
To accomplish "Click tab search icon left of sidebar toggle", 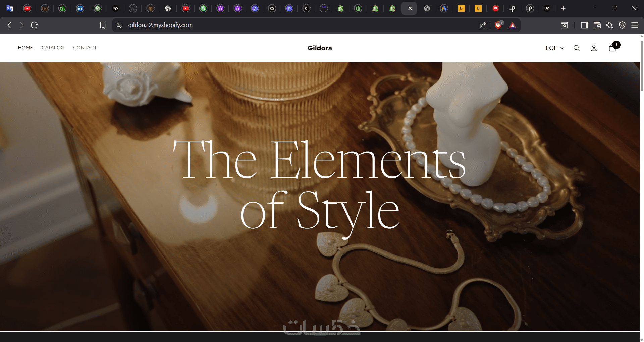I will (x=565, y=25).
